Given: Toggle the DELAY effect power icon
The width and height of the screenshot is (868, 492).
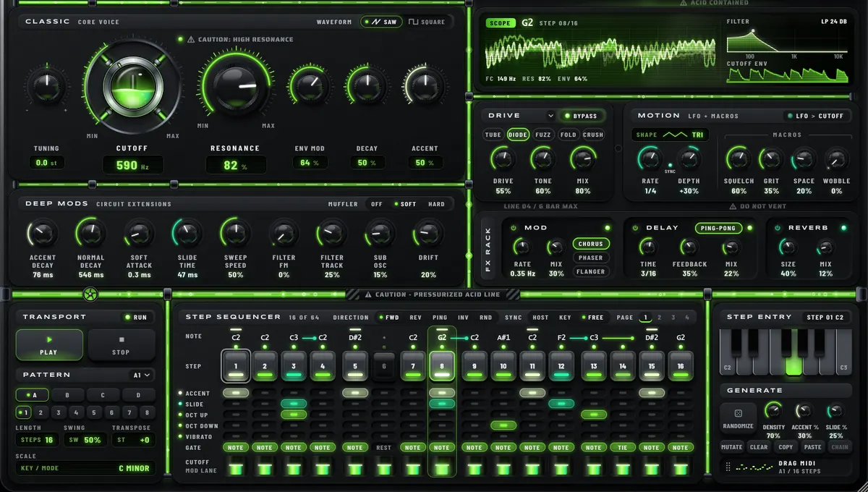Looking at the screenshot, I should (x=635, y=228).
